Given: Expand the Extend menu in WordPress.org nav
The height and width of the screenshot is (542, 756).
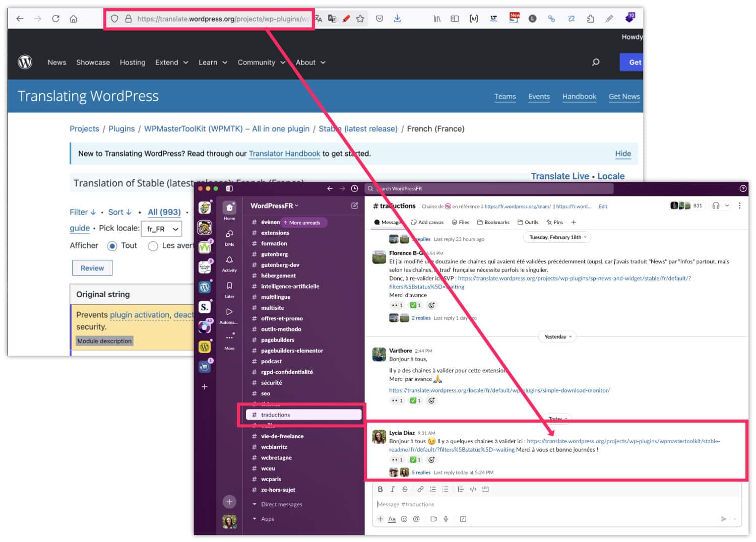Looking at the screenshot, I should click(172, 62).
